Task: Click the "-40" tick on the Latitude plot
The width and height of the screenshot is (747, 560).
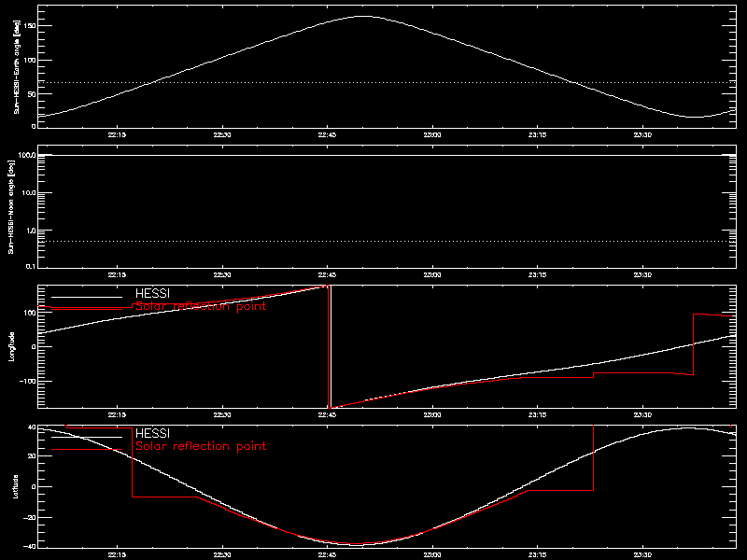Action: pos(30,547)
